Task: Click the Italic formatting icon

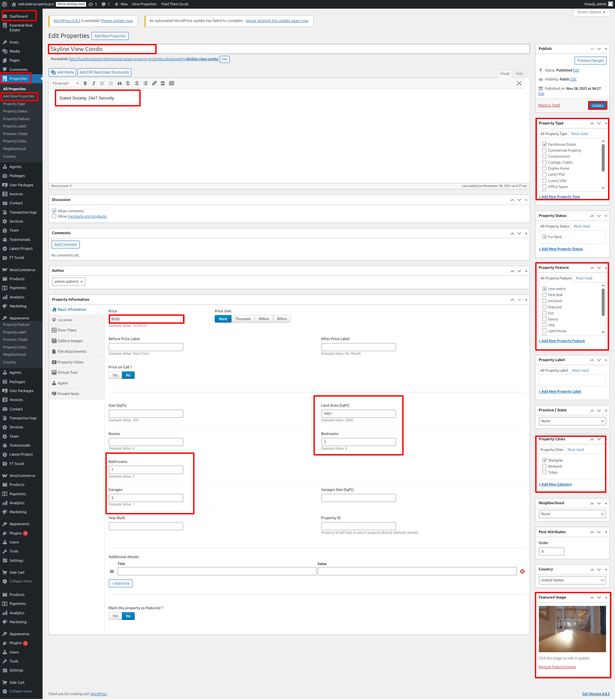Action: [93, 83]
